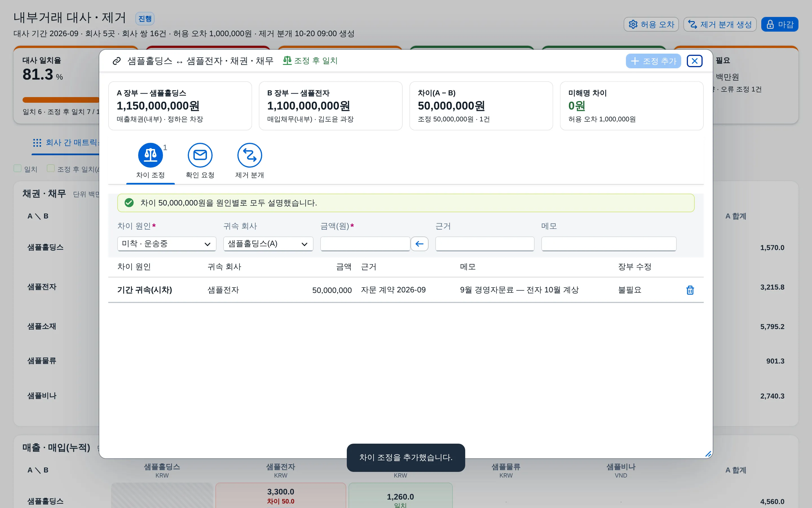Click the 조정 추가 button

click(653, 61)
